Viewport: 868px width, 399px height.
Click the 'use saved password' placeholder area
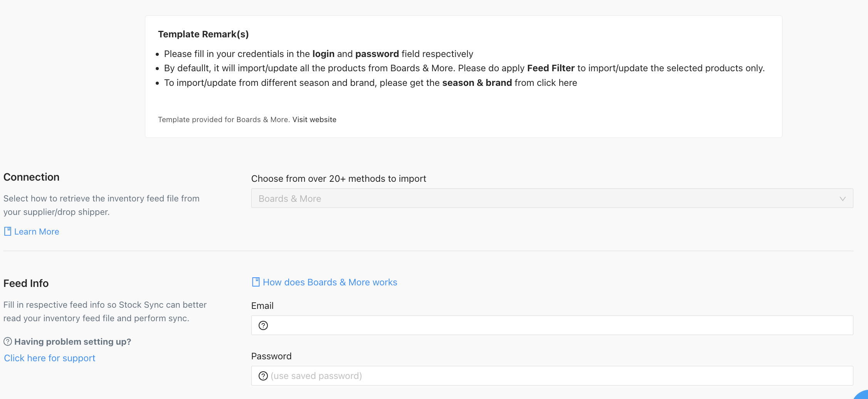(x=316, y=376)
